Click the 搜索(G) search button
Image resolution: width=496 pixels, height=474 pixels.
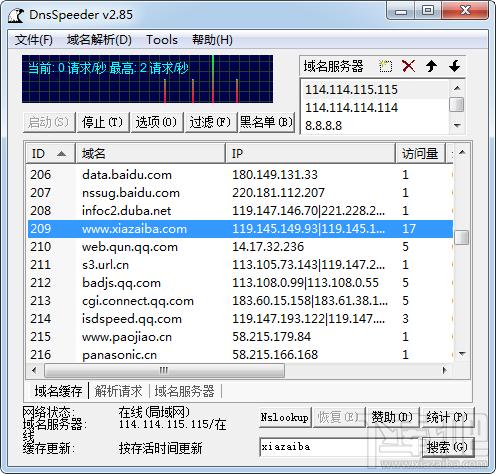click(447, 447)
